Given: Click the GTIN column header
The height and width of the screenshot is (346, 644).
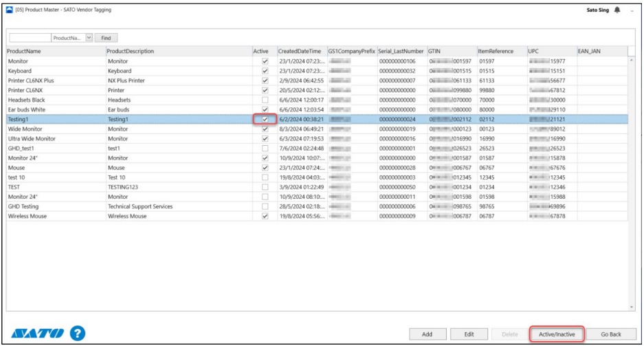Looking at the screenshot, I should coord(450,51).
